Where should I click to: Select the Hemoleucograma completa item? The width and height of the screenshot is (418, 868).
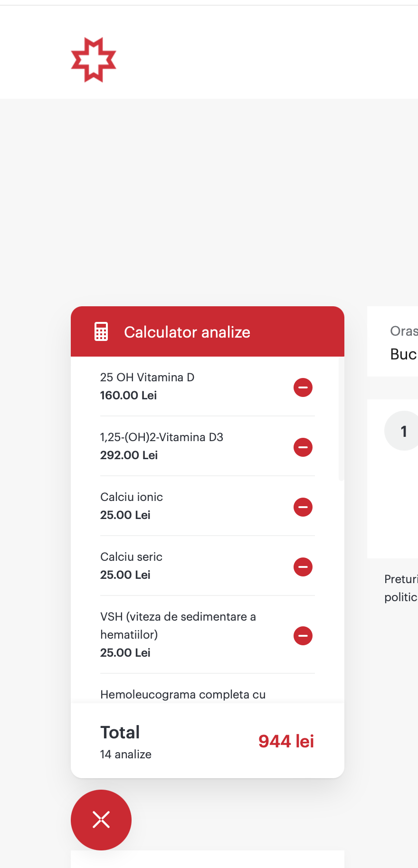[x=183, y=695]
